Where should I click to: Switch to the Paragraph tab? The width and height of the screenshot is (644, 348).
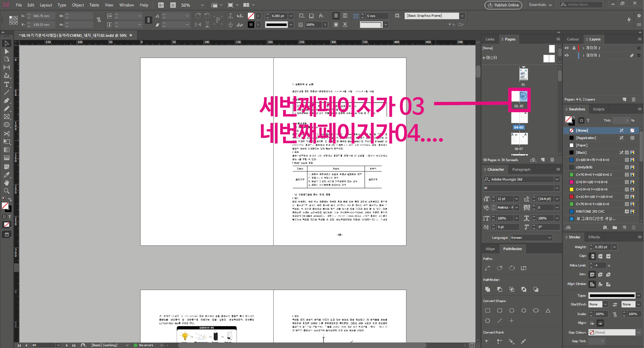coord(521,170)
